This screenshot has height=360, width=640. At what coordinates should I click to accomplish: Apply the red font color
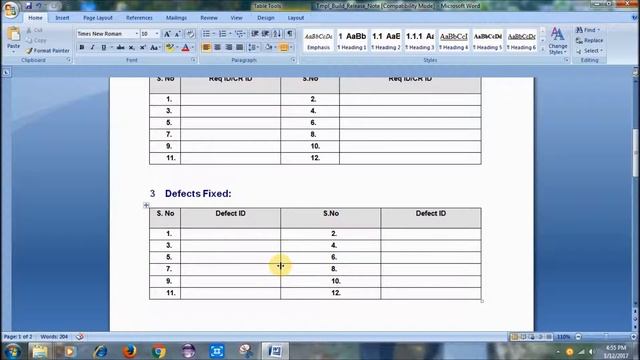pyautogui.click(x=186, y=47)
